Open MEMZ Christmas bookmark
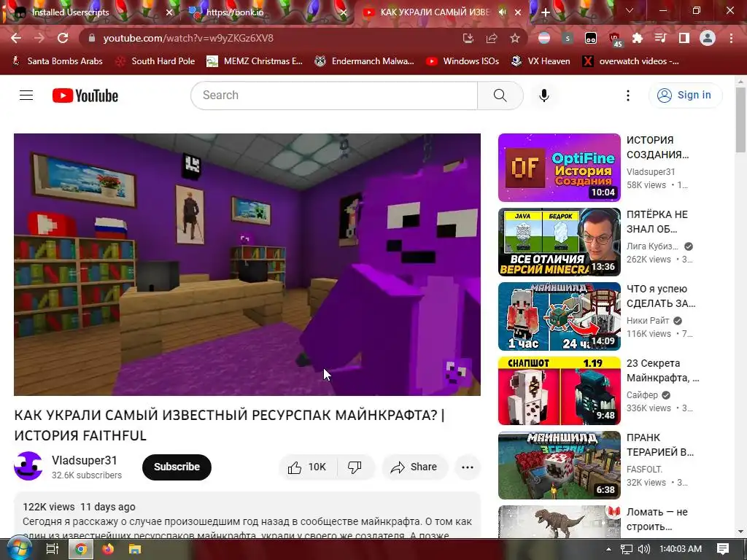This screenshot has height=560, width=747. (255, 61)
